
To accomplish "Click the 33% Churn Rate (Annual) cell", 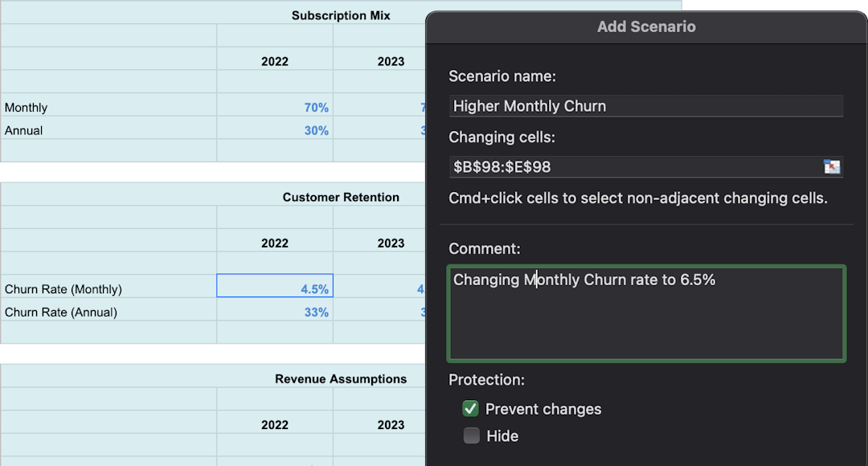I will pos(275,312).
